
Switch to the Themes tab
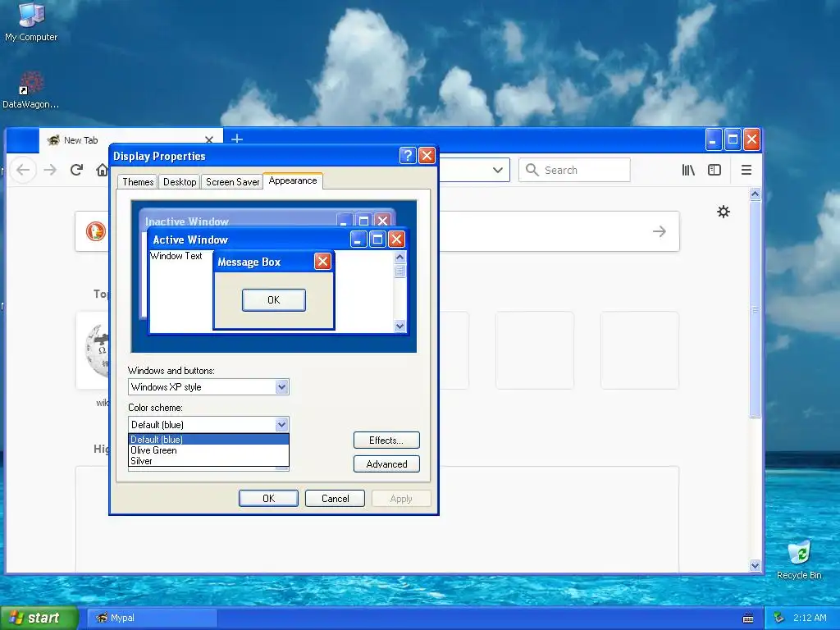coord(138,181)
